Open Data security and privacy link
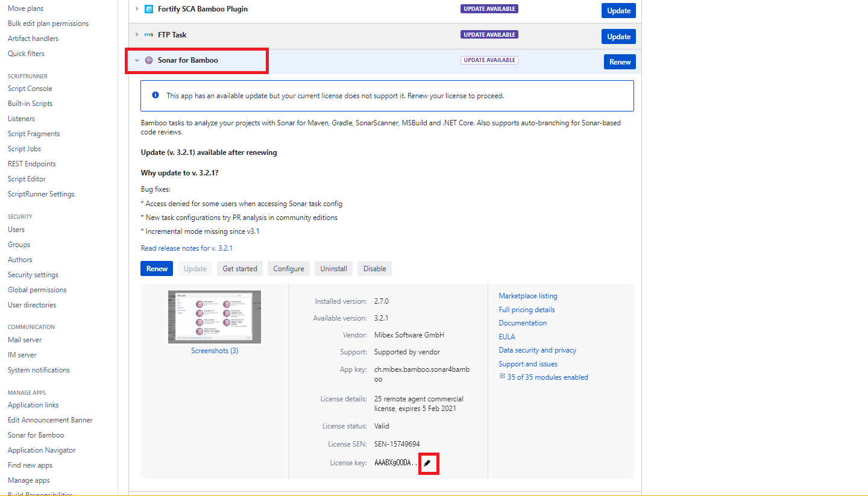The height and width of the screenshot is (496, 868). click(x=538, y=350)
